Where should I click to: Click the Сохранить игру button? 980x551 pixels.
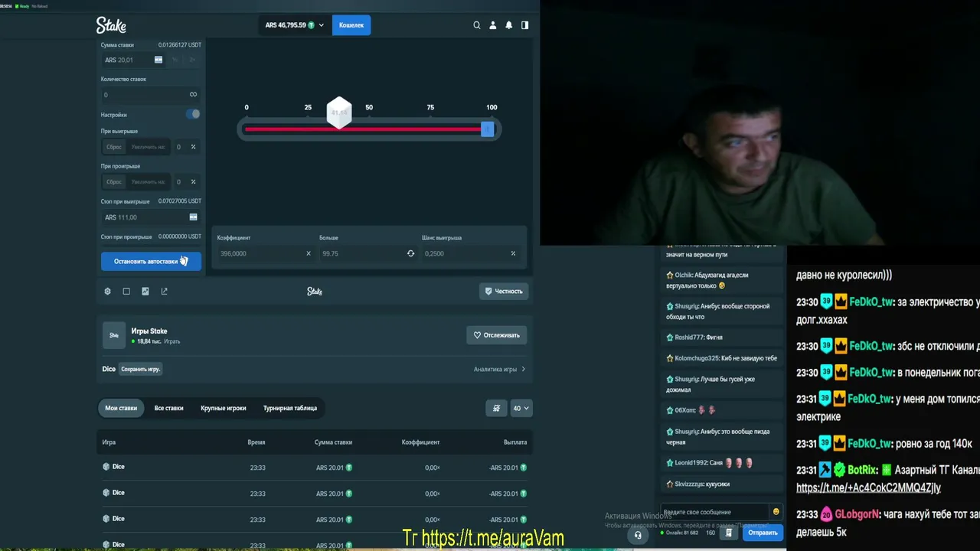pyautogui.click(x=141, y=369)
